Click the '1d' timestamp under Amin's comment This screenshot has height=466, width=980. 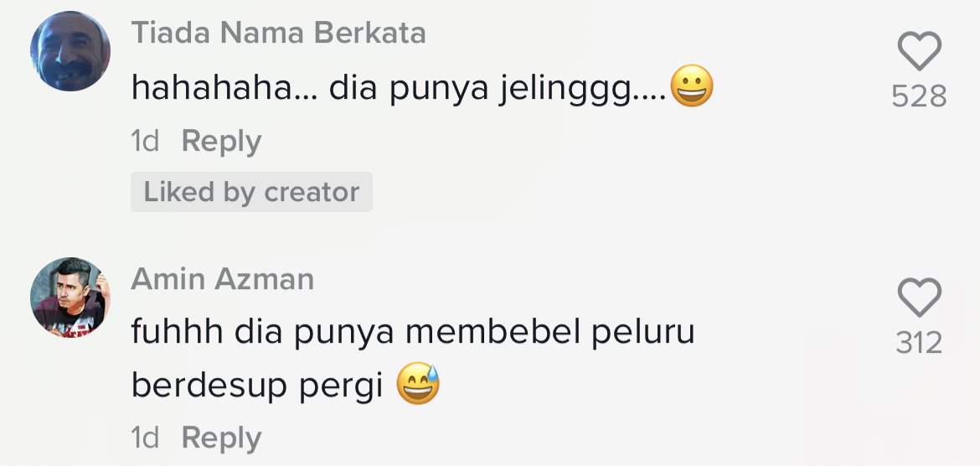tap(145, 438)
